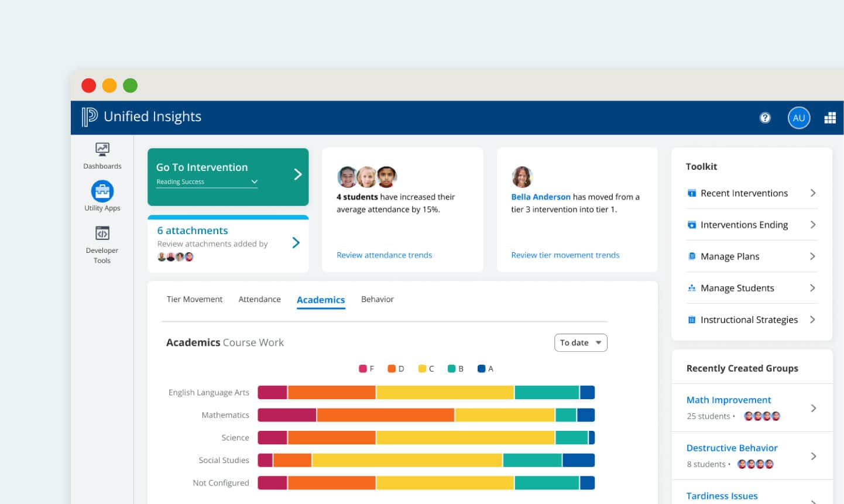Open Developer Tools in the sidebar
844x504 pixels.
[x=102, y=245]
